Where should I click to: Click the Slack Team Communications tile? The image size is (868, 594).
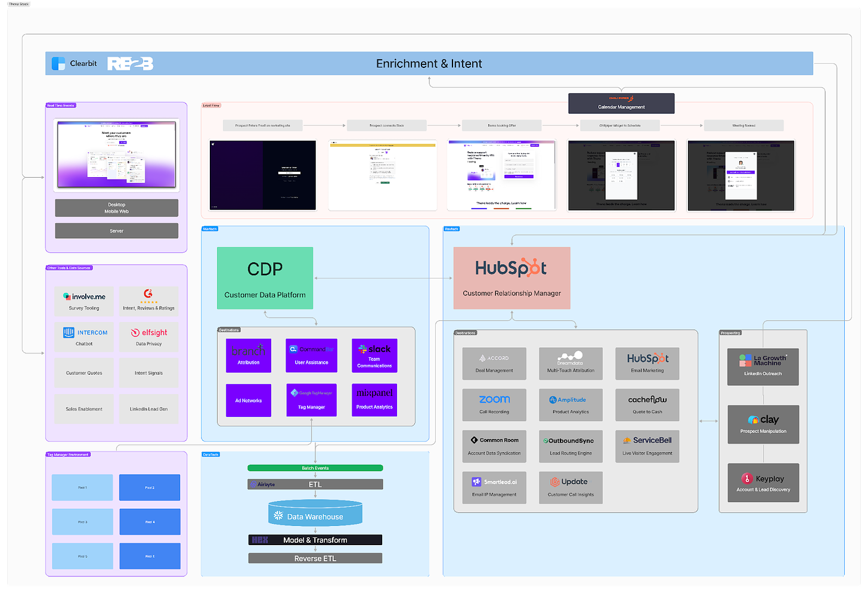[374, 355]
